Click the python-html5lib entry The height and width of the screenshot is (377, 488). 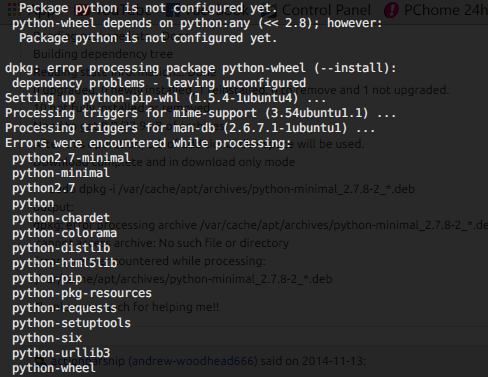[x=65, y=263]
